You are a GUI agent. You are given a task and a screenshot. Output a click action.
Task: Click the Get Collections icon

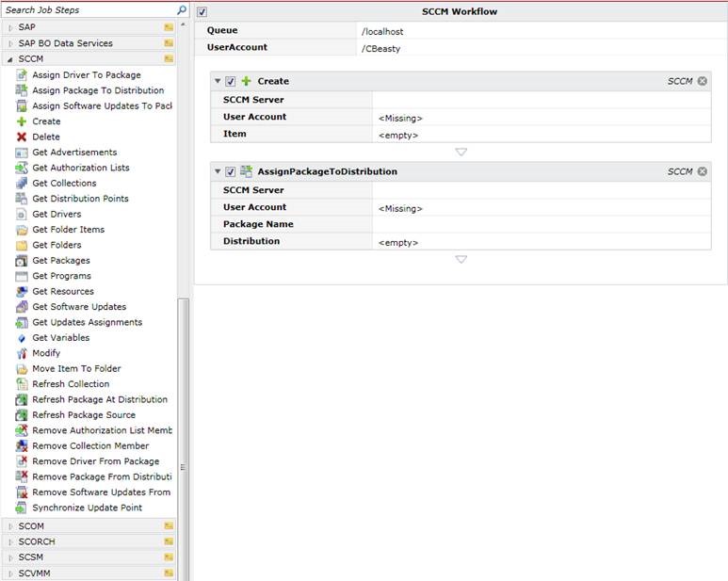pyautogui.click(x=22, y=183)
